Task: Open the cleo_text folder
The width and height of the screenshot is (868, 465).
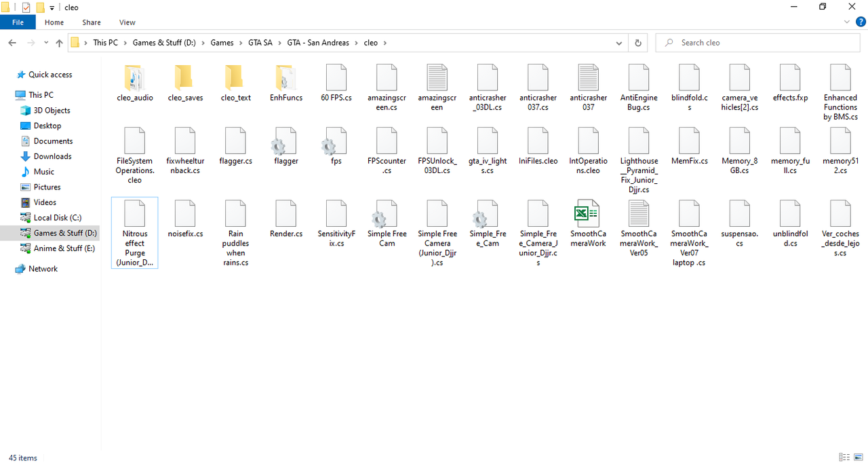Action: pos(235,83)
